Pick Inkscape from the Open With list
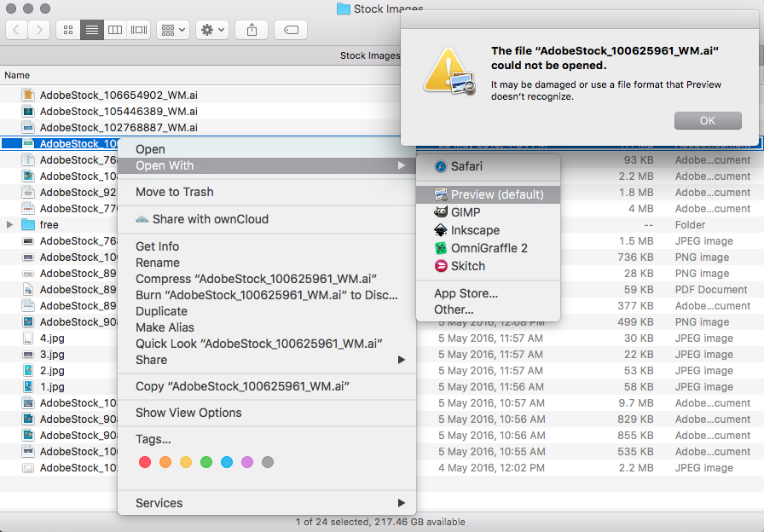This screenshot has width=764, height=532. click(475, 230)
